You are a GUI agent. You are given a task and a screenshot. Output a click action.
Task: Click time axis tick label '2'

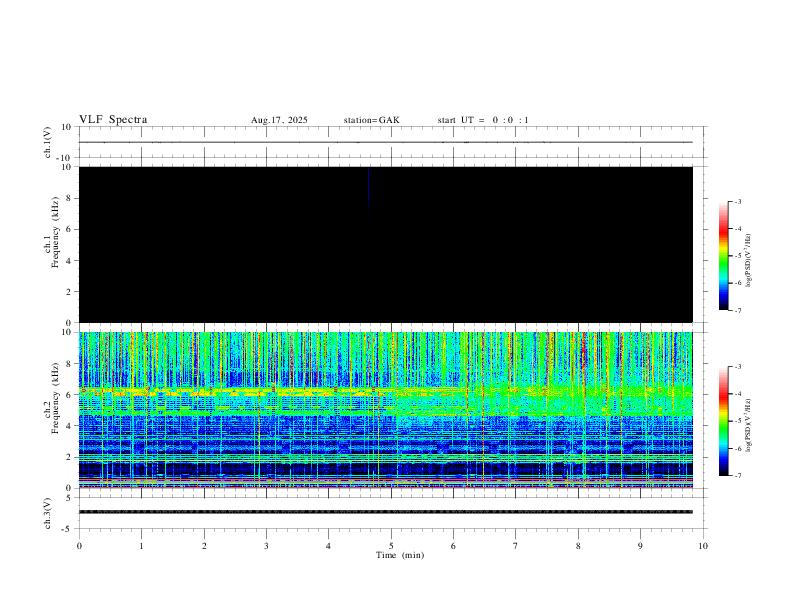(204, 546)
